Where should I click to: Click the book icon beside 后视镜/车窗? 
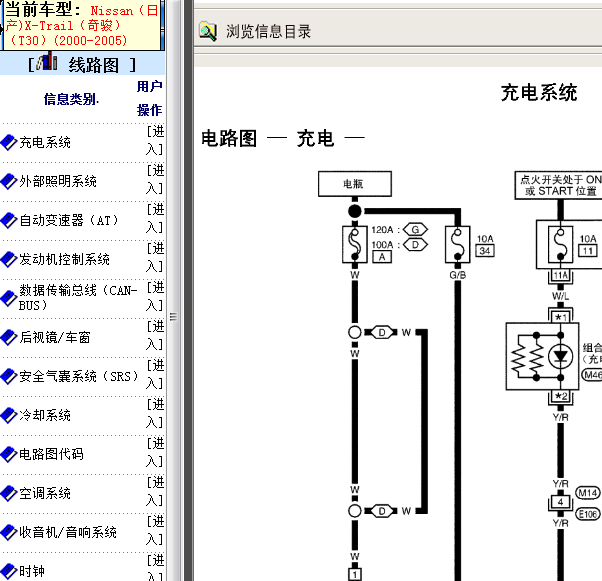click(9, 337)
